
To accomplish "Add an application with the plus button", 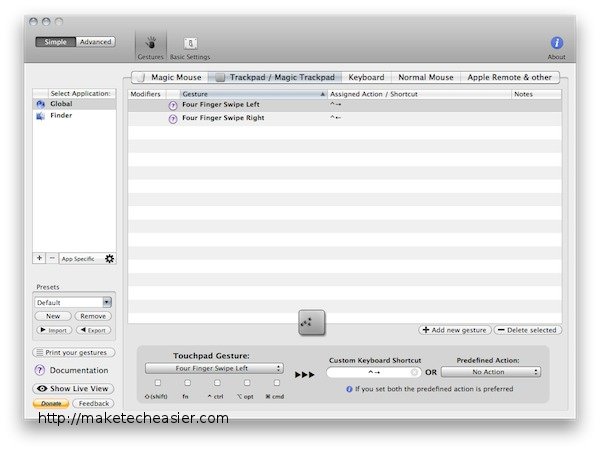I will 39,258.
